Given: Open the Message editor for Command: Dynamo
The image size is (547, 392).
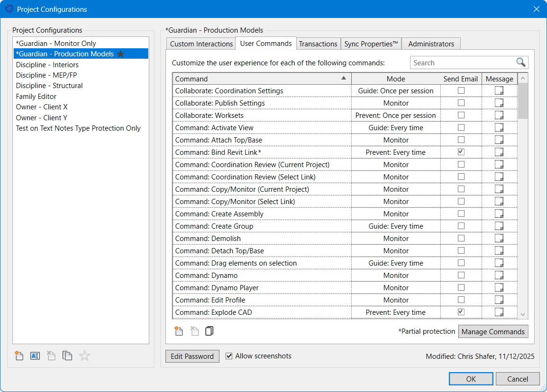Looking at the screenshot, I should click(499, 275).
